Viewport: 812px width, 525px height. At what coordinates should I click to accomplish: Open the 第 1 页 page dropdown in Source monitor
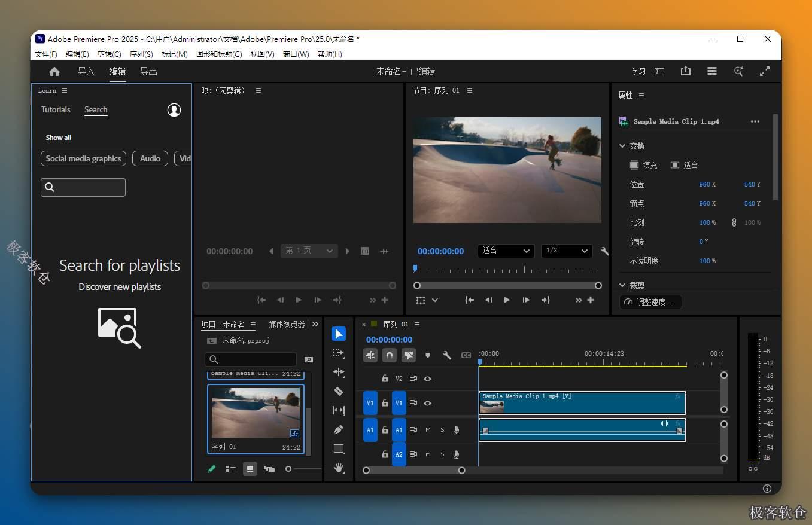tap(309, 251)
